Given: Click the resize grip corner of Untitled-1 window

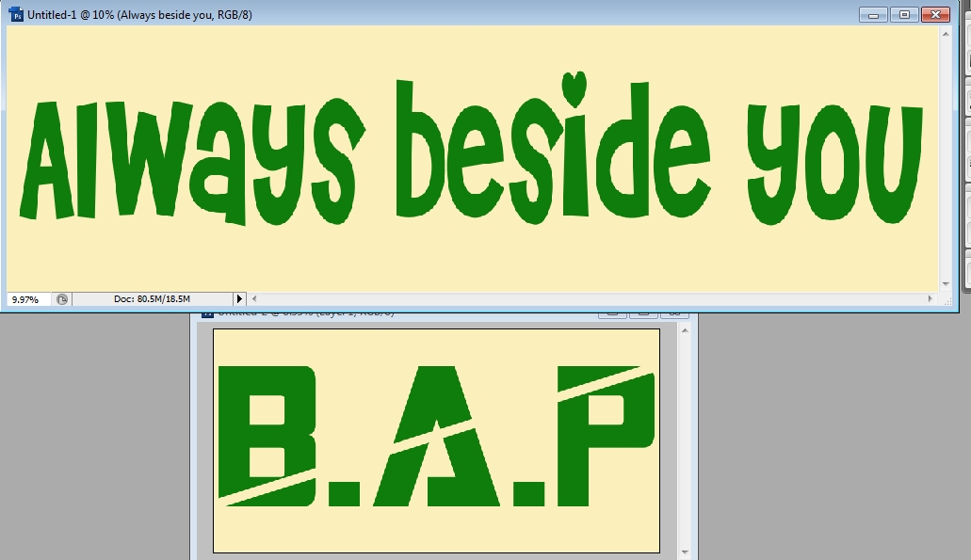Looking at the screenshot, I should point(947,301).
